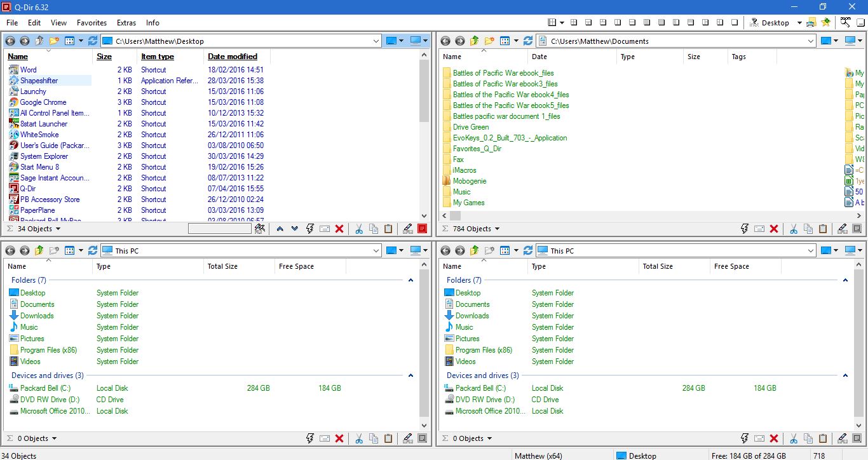Navigate back in the Documents pane
Screen dimensions: 868x460
coord(446,40)
